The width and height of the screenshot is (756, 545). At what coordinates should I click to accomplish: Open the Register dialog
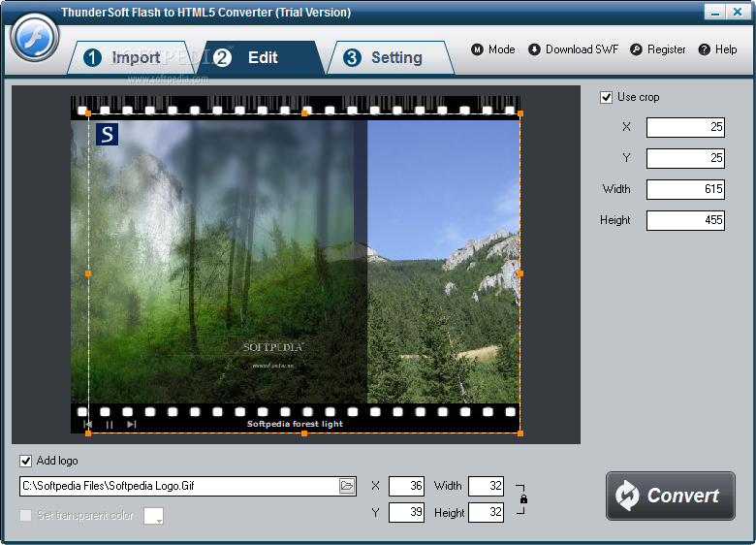point(658,49)
